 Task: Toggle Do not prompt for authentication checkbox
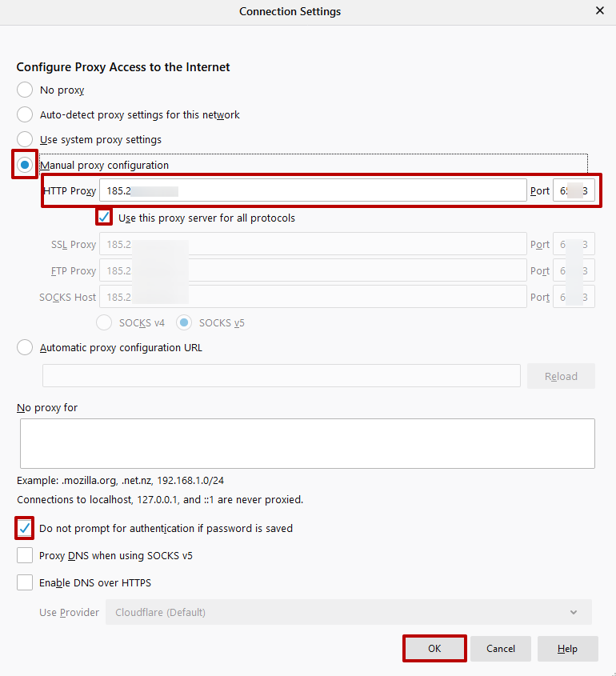(x=25, y=528)
